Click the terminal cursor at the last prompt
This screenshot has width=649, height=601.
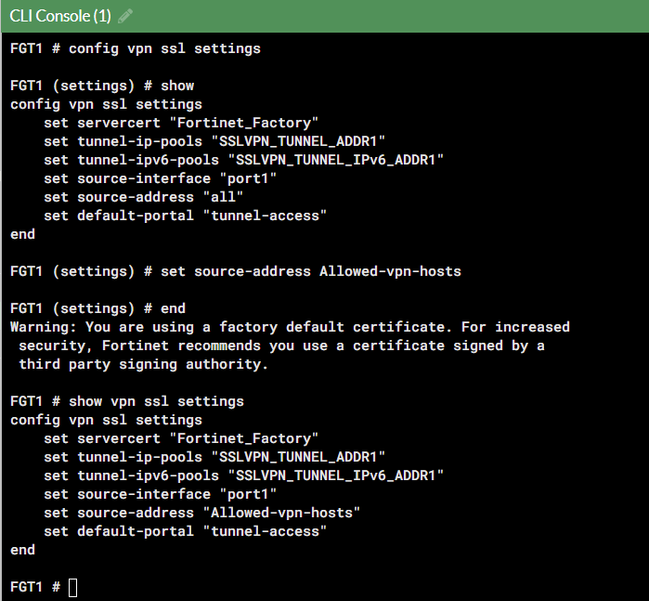coord(72,587)
